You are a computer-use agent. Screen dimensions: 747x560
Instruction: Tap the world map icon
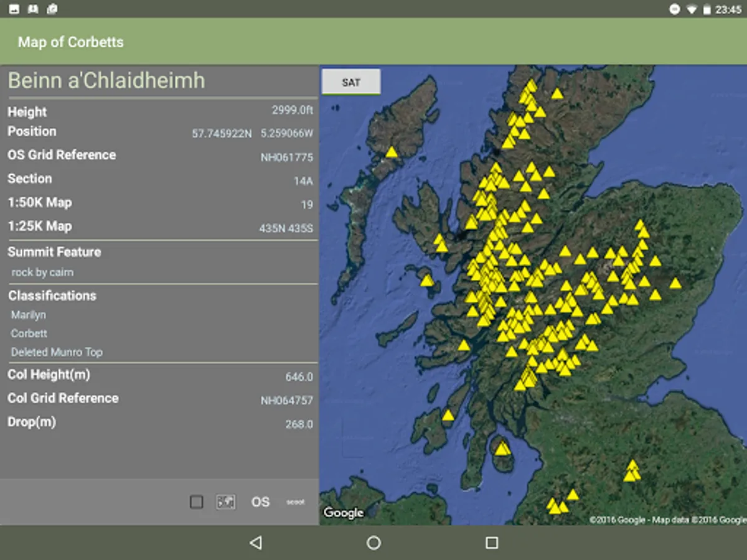(226, 502)
